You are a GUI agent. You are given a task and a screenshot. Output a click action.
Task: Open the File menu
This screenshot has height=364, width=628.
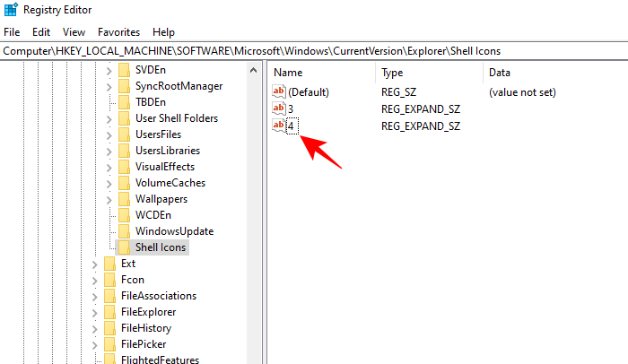[12, 31]
